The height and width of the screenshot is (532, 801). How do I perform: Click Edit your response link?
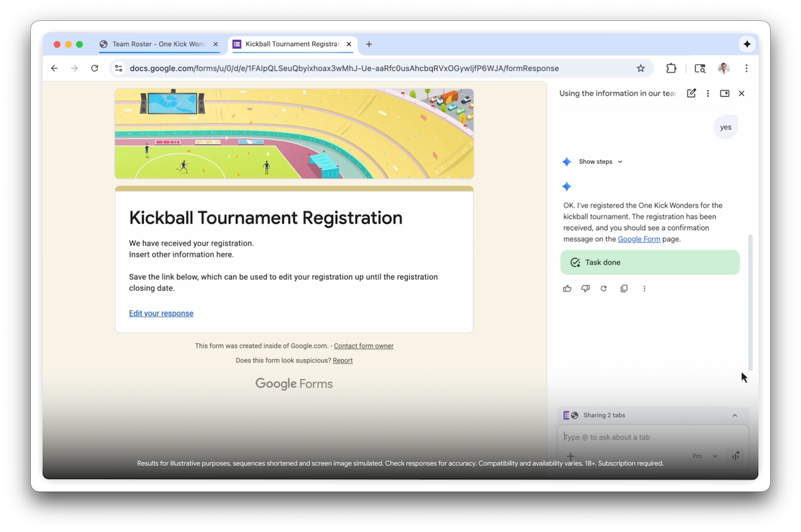point(161,313)
